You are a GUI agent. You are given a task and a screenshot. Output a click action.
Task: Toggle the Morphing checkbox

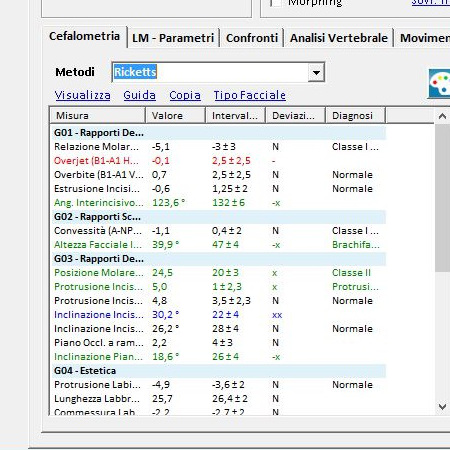click(x=276, y=3)
